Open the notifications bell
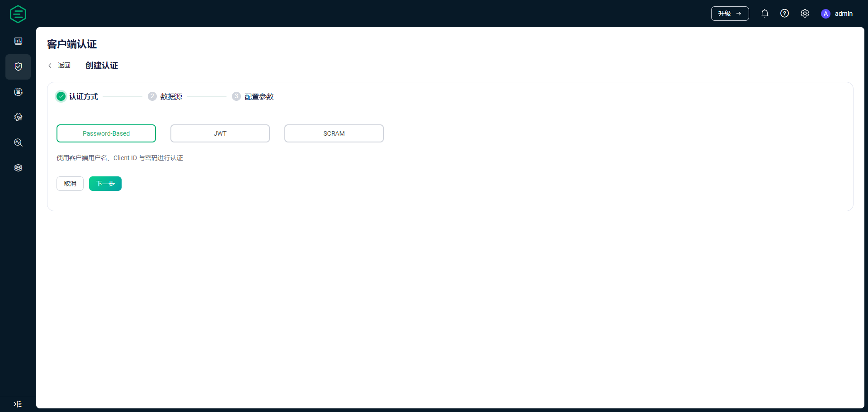The image size is (868, 412). 764,14
